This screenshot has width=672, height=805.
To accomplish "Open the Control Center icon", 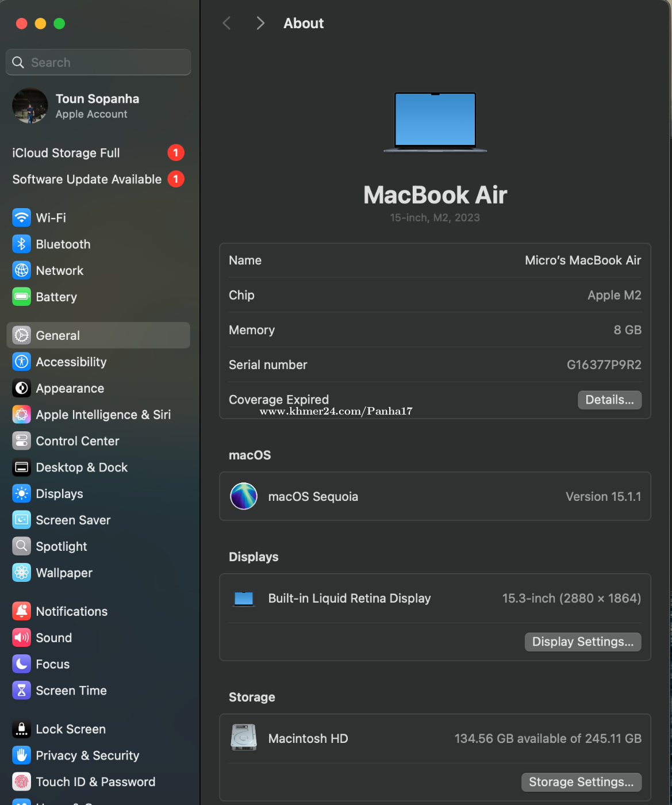I will [x=22, y=441].
